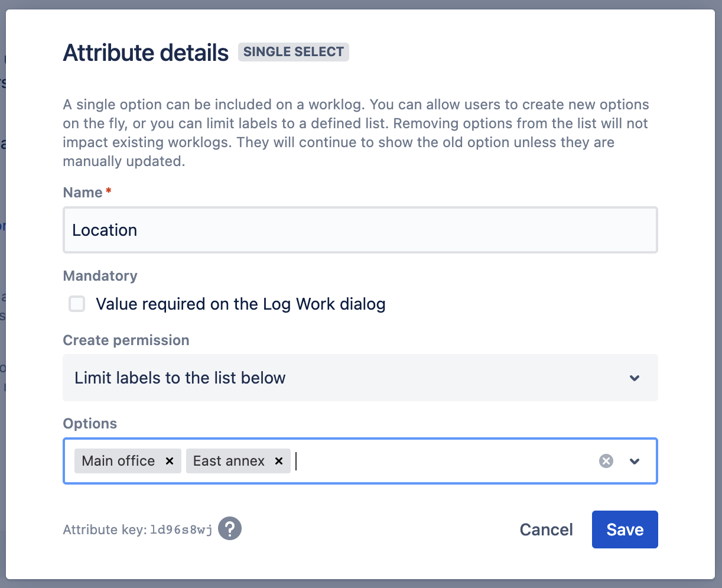
Task: Remove the Main office option tag
Action: pyautogui.click(x=170, y=461)
